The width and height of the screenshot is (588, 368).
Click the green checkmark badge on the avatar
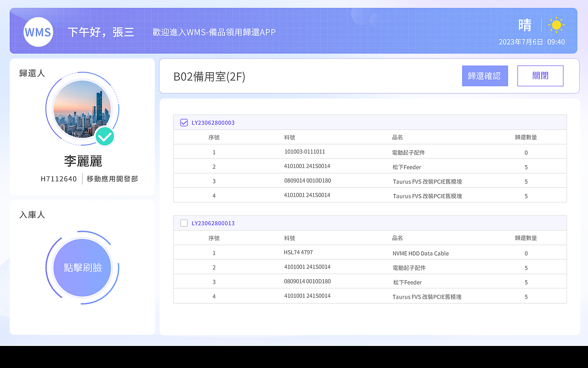[x=105, y=137]
